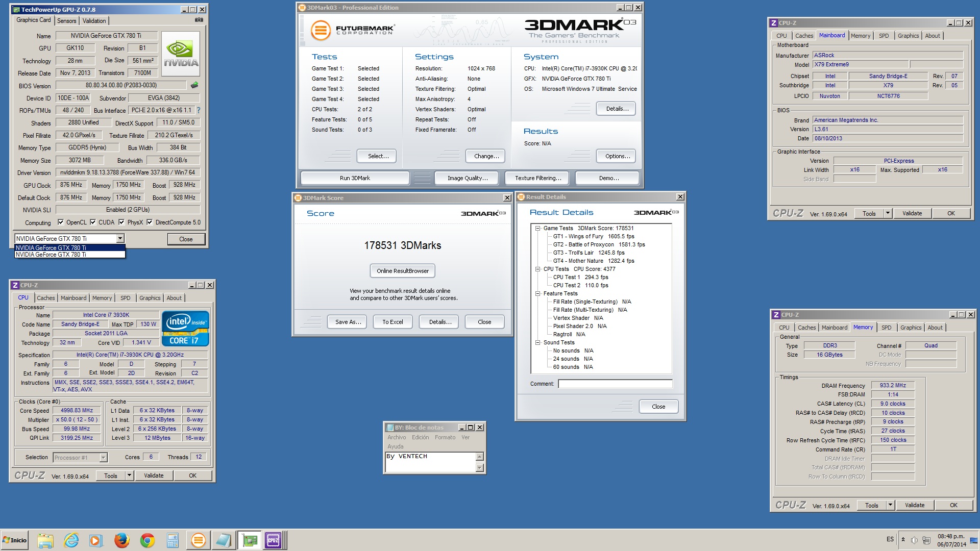This screenshot has height=551, width=980.
Task: Open the Processor #1 selection dropdown
Action: [x=103, y=458]
